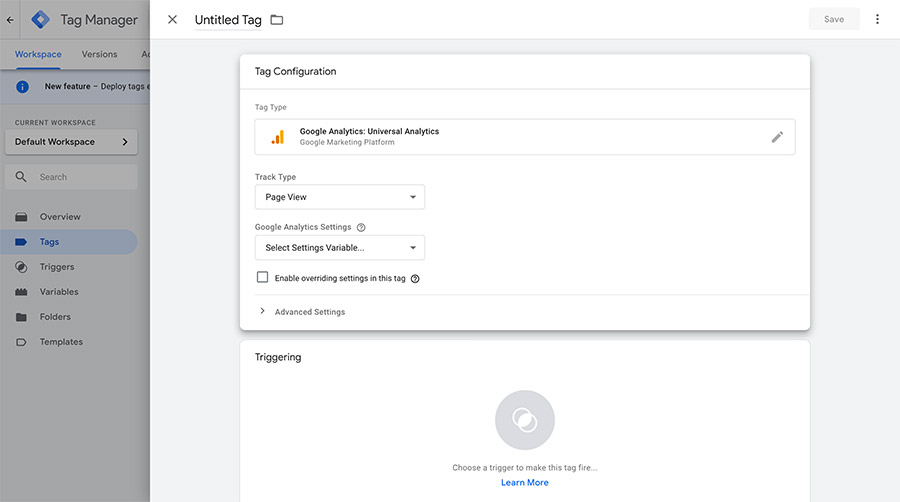Open Tags in the sidebar menu
Screen dimensions: 900x502
tap(68, 242)
